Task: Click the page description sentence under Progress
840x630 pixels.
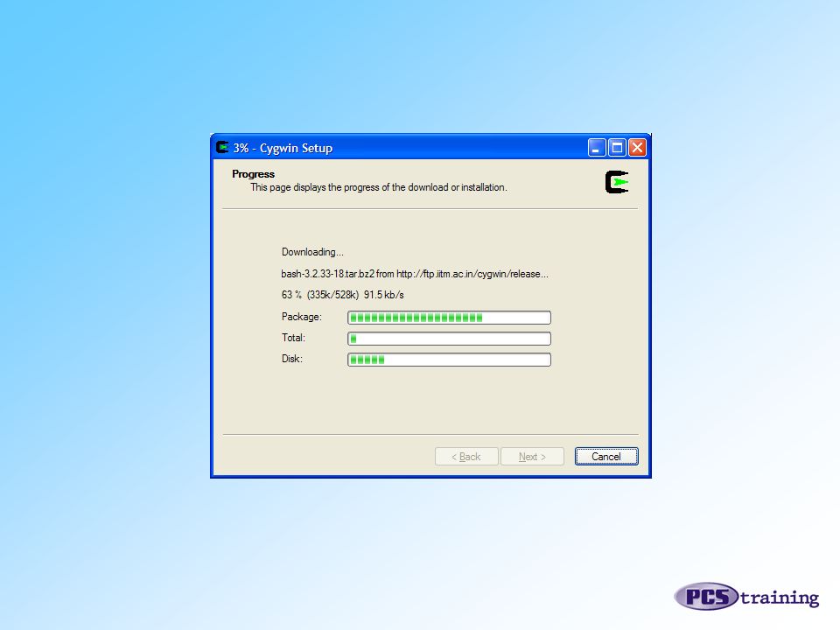Action: point(378,187)
